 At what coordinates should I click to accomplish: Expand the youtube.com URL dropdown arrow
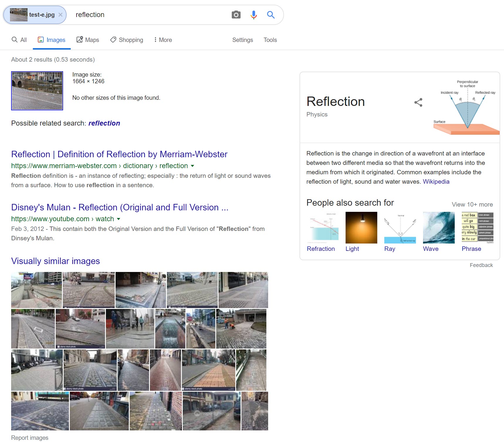(x=119, y=219)
